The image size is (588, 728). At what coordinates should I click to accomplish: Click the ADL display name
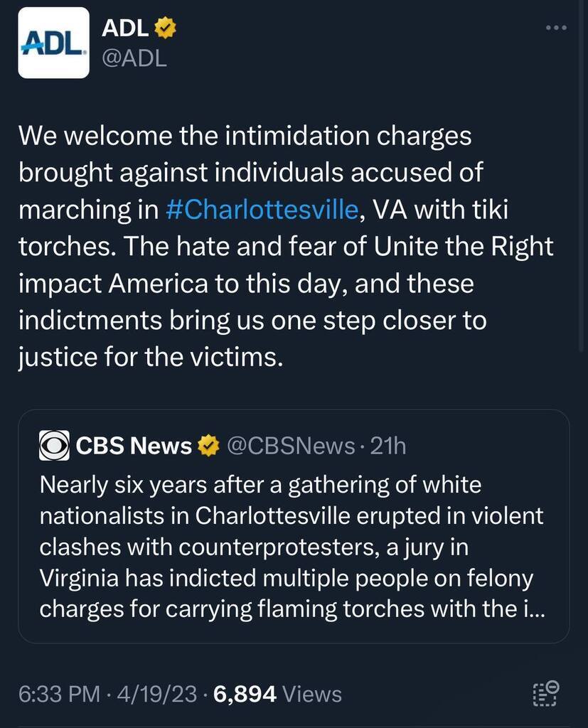tap(125, 28)
